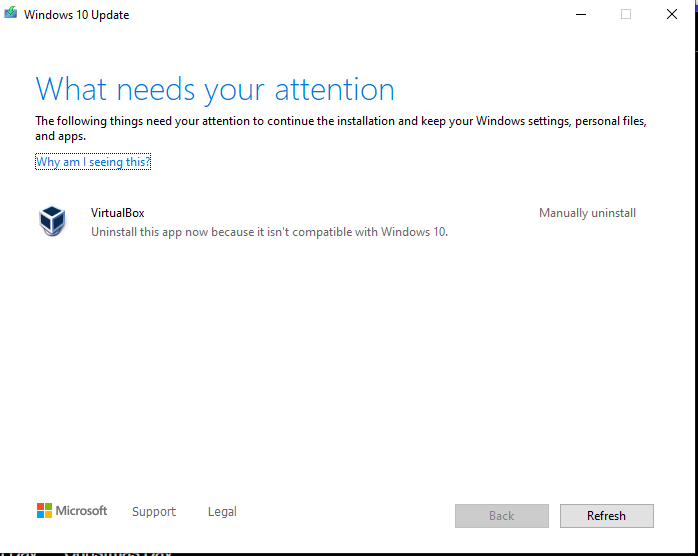The height and width of the screenshot is (556, 698).
Task: Select the VirtualBox app name text
Action: 118,213
